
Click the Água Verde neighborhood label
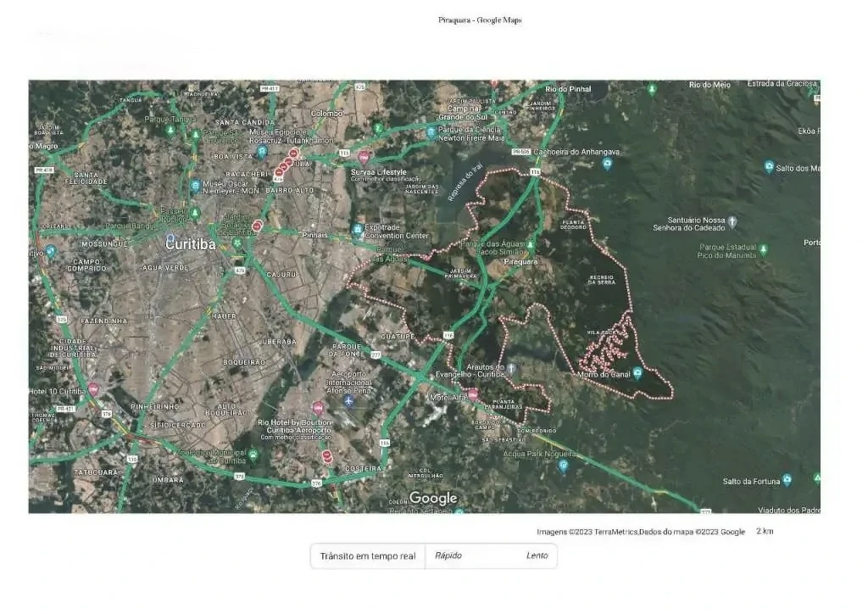click(165, 267)
